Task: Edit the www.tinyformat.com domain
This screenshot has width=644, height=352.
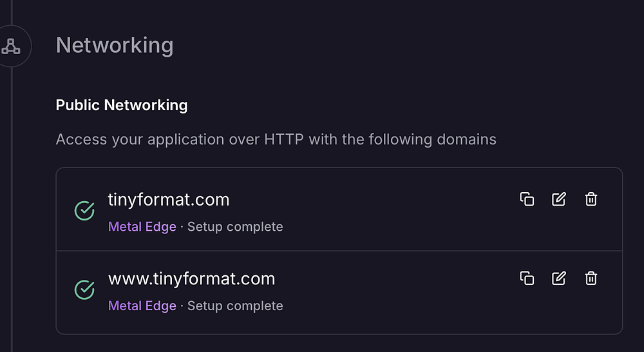Action: 559,278
